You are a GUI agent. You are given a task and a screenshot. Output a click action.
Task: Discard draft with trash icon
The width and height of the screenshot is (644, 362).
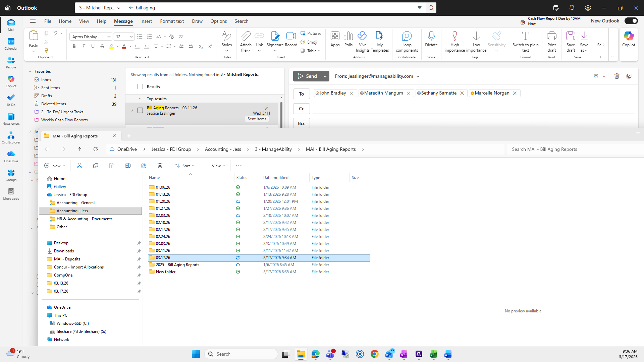coord(616,76)
